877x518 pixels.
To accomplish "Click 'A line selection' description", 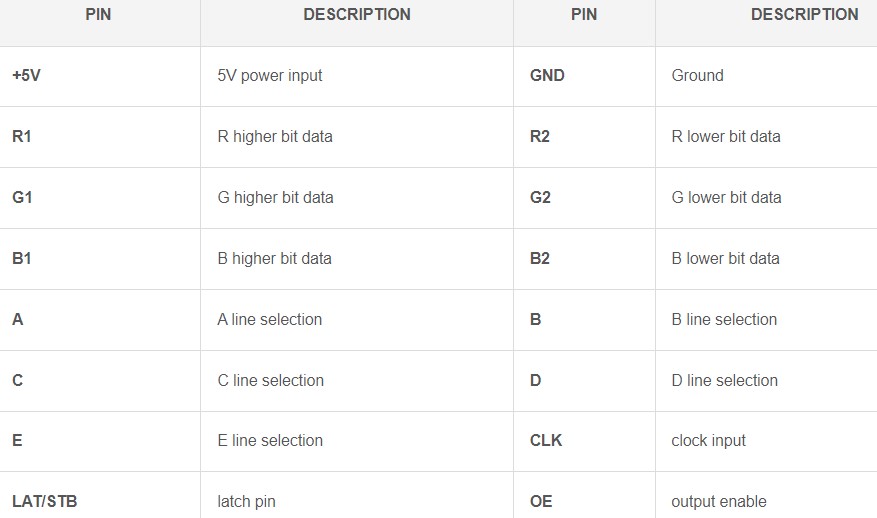I will click(270, 319).
